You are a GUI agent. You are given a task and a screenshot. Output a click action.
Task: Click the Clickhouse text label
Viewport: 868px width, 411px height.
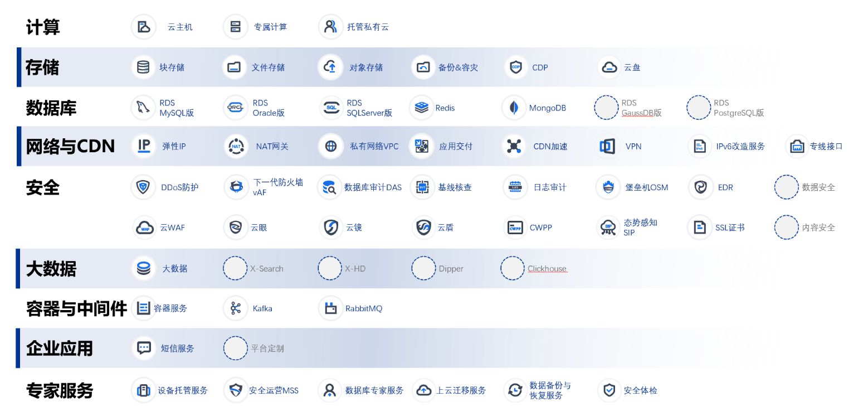[x=547, y=269]
